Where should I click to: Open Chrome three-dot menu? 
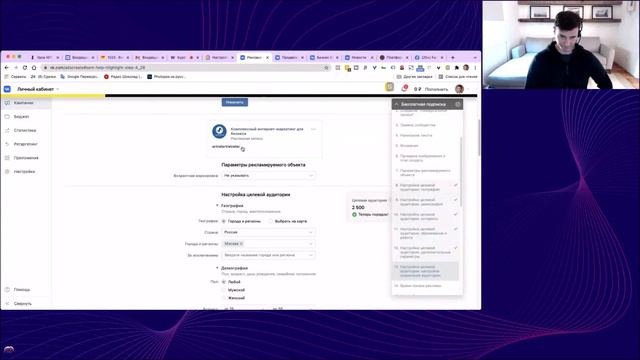point(475,68)
